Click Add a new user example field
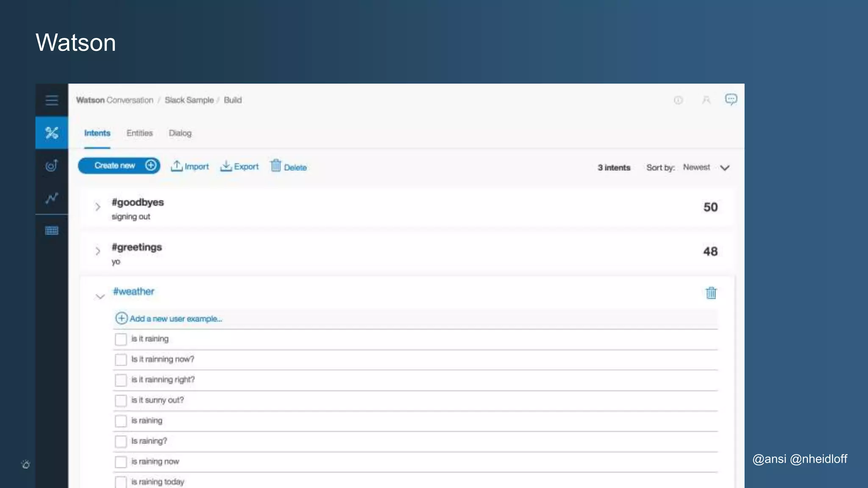The image size is (868, 488). (x=175, y=319)
